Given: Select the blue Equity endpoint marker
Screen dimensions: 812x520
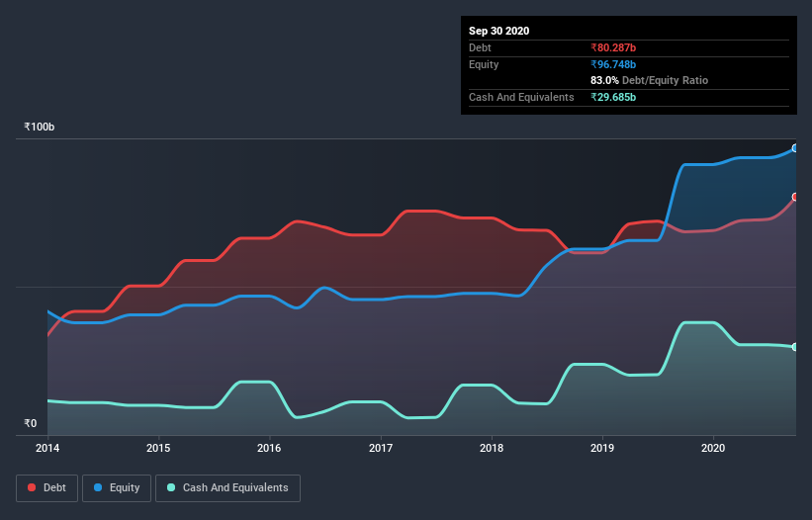Looking at the screenshot, I should 795,148.
